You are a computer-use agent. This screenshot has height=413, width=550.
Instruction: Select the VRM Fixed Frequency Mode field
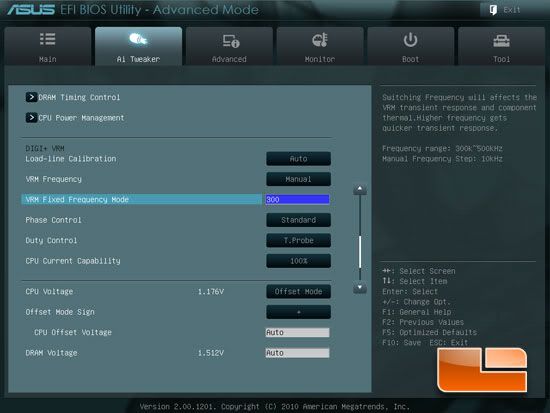[x=297, y=200]
